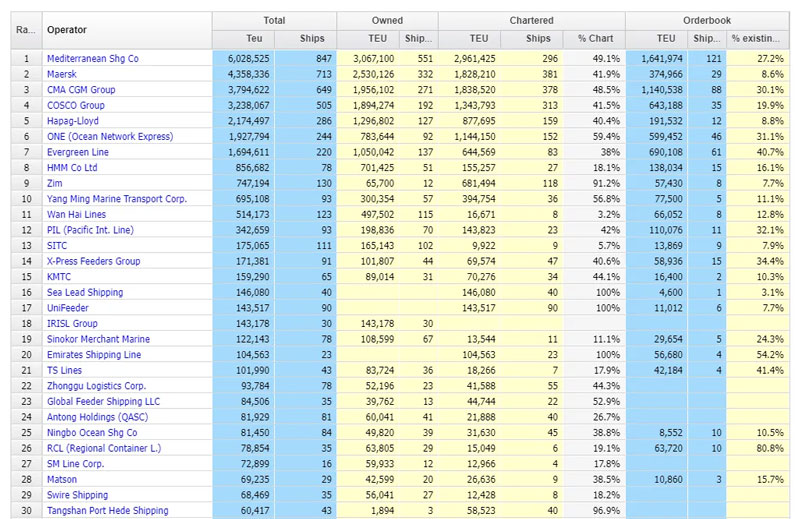This screenshot has width=800, height=519.
Task: Select the Hapag-Lloyd operator link
Action: coord(74,120)
